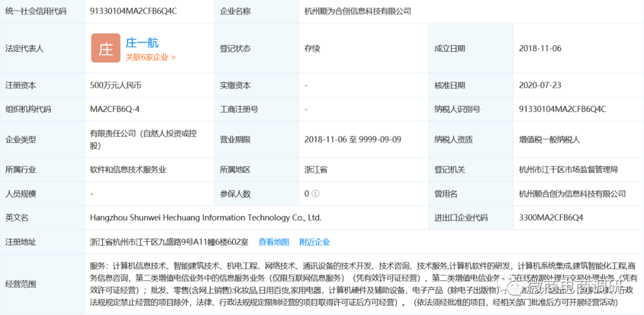Click the 企业名称 label
The image size is (644, 315).
(236, 11)
